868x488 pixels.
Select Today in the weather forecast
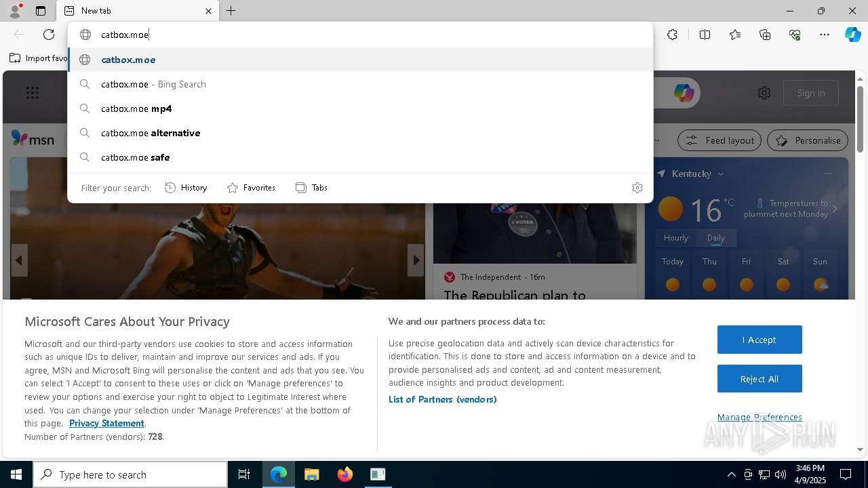pyautogui.click(x=673, y=275)
